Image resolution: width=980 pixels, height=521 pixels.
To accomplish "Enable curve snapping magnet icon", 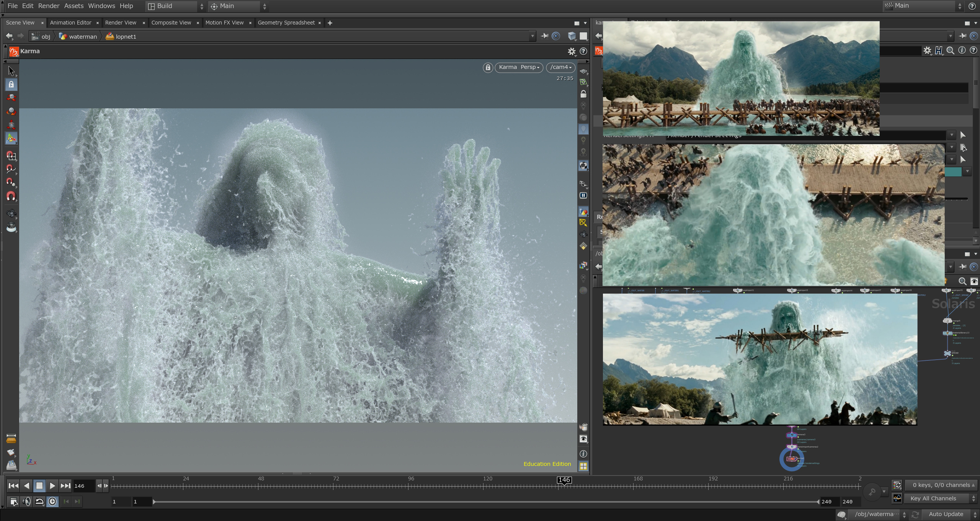I will 11,169.
